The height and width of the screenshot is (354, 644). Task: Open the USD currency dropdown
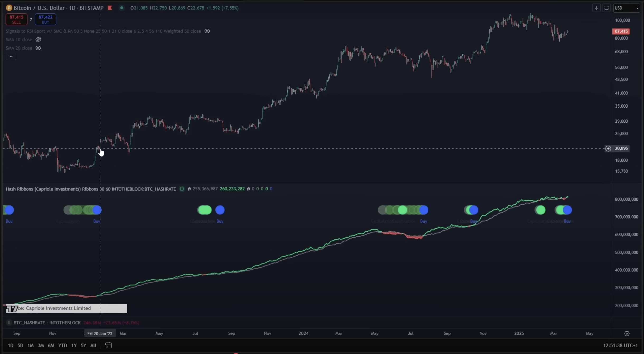click(x=627, y=8)
